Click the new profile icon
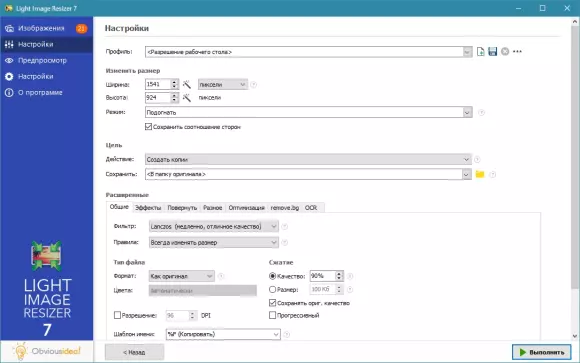 tap(480, 52)
